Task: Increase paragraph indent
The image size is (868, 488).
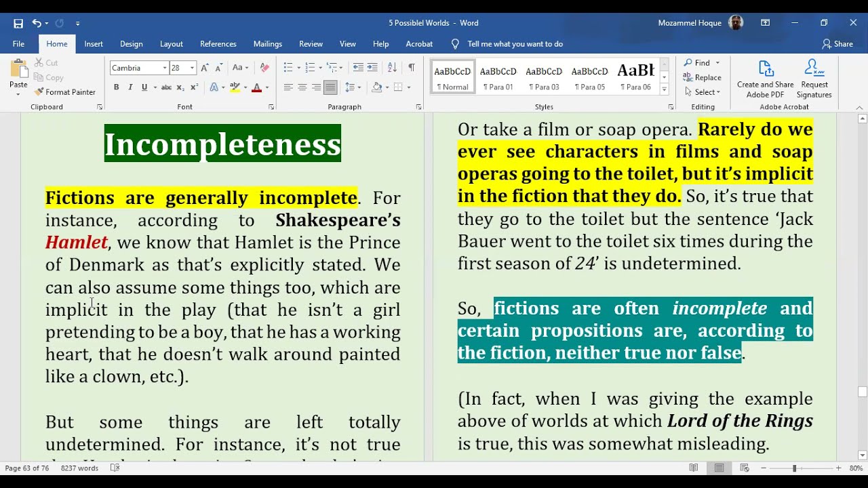Action: (x=372, y=68)
